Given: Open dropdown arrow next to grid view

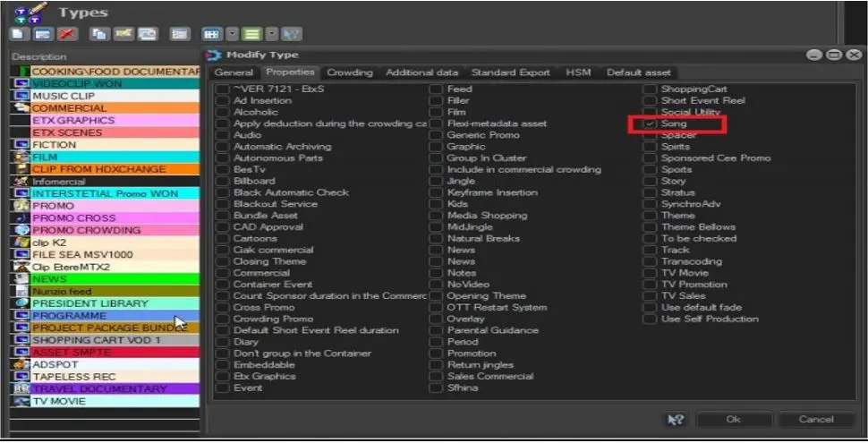Looking at the screenshot, I should [232, 34].
